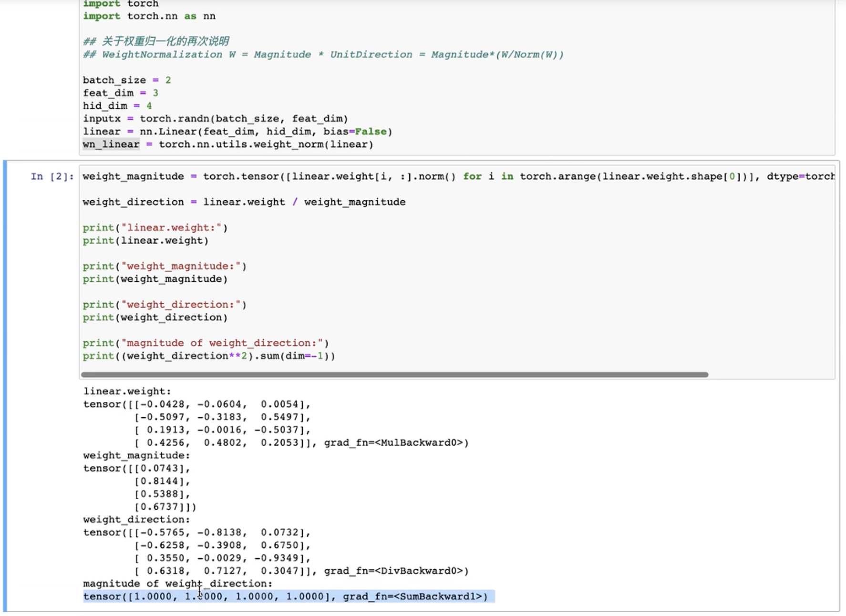Click the 'weight_direction = linear.weight / weight_magnitude' line
The height and width of the screenshot is (616, 846).
[x=244, y=202]
